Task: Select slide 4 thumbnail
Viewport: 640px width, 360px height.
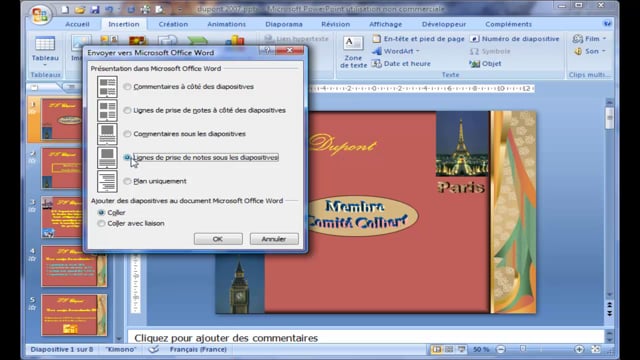Action: (74, 266)
